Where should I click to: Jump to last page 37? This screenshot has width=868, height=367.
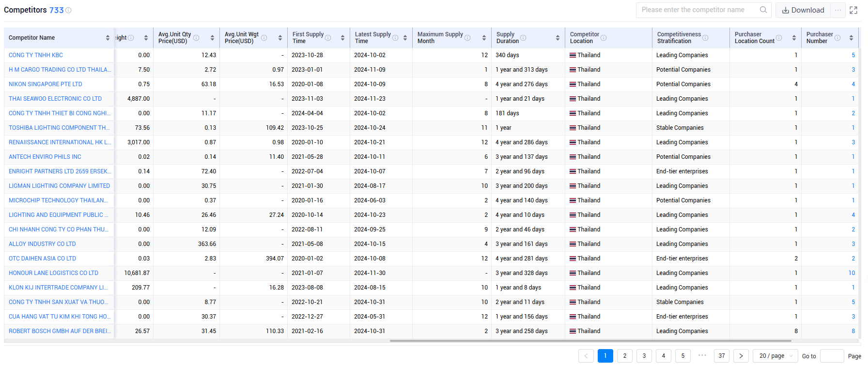pyautogui.click(x=722, y=356)
